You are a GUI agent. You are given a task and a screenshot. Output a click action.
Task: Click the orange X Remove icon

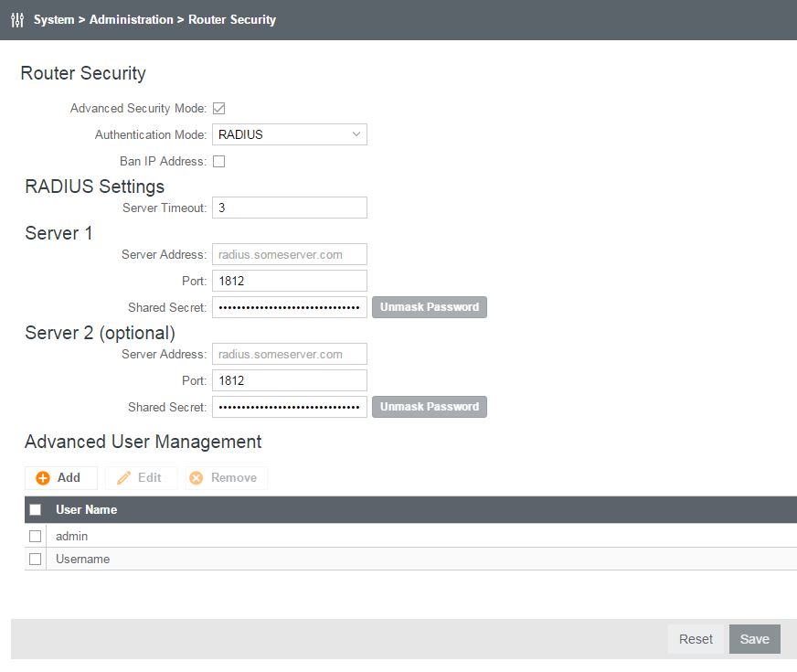coord(197,478)
